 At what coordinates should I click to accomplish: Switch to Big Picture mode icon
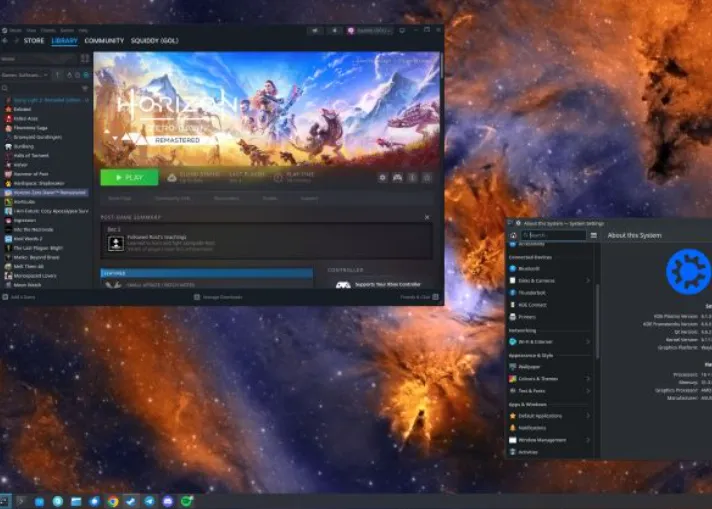[x=402, y=30]
